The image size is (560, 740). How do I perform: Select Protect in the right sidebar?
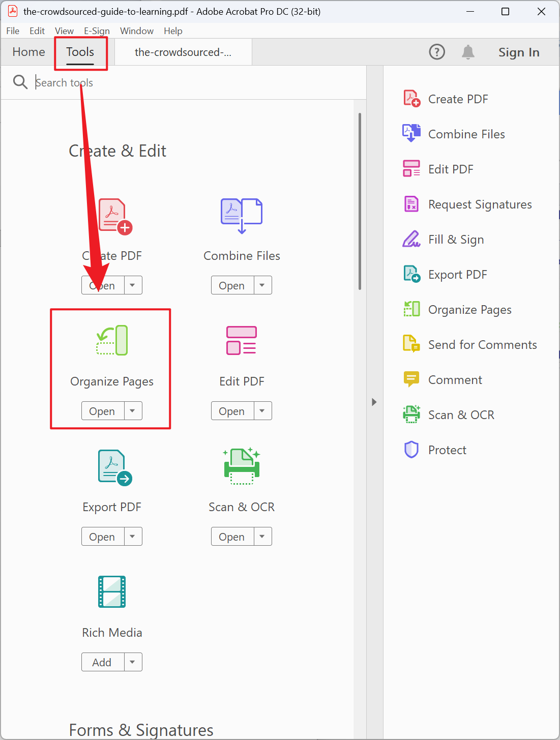(x=447, y=450)
